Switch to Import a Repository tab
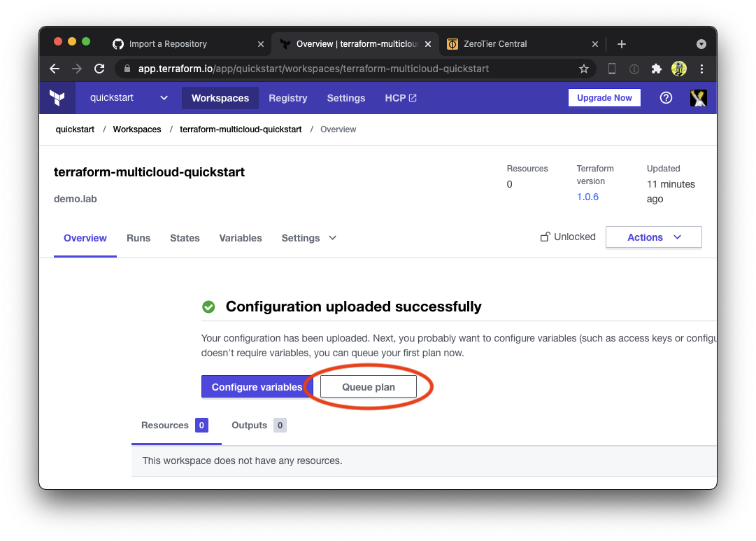This screenshot has height=541, width=756. click(x=188, y=44)
